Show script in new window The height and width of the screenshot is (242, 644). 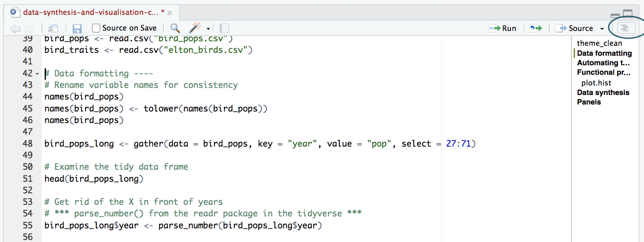[x=53, y=28]
